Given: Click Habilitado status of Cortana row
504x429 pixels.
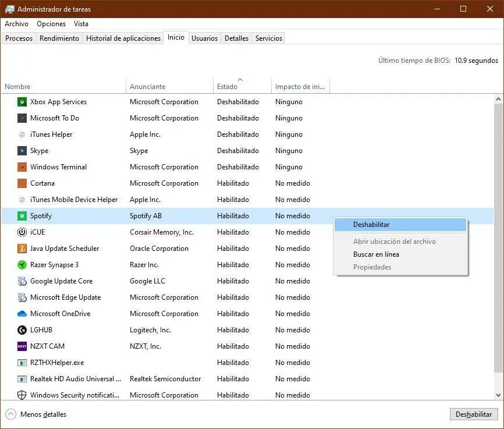Looking at the screenshot, I should pos(233,183).
